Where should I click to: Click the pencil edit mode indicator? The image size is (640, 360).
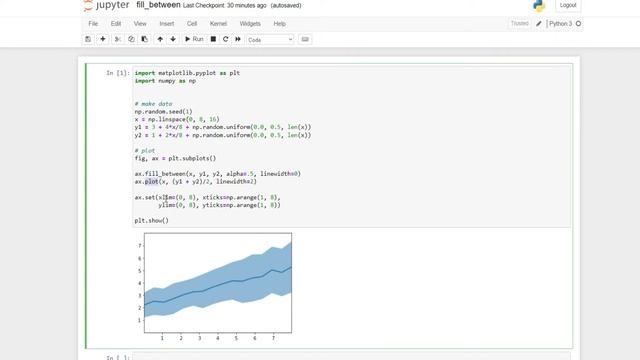tap(539, 24)
